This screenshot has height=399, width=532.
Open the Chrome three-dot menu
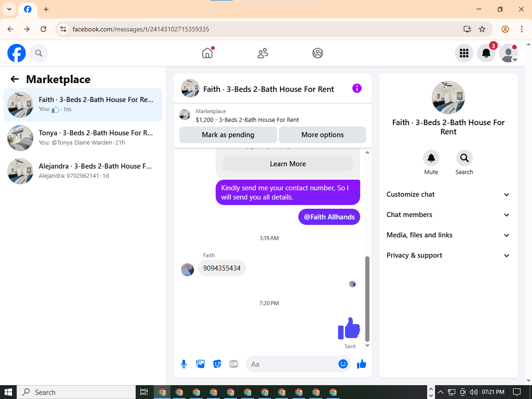[x=522, y=29]
